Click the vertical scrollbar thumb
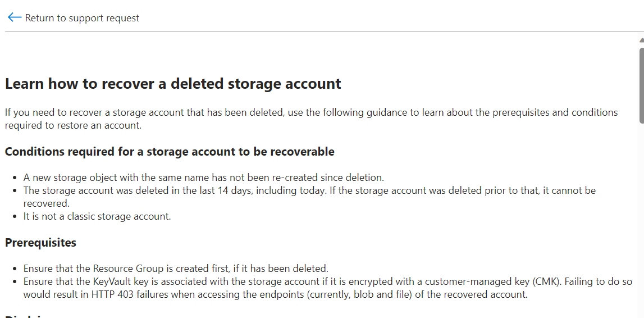Viewport: 644px width, 318px height. coord(642,85)
